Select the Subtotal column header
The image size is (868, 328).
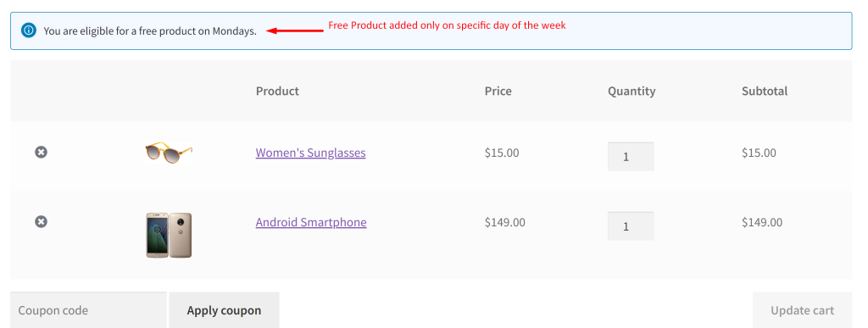tap(765, 91)
